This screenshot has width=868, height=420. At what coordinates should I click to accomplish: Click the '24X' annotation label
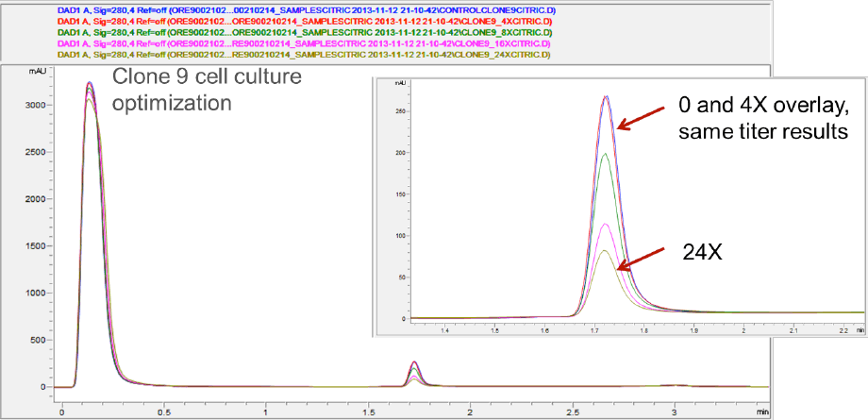(x=700, y=251)
